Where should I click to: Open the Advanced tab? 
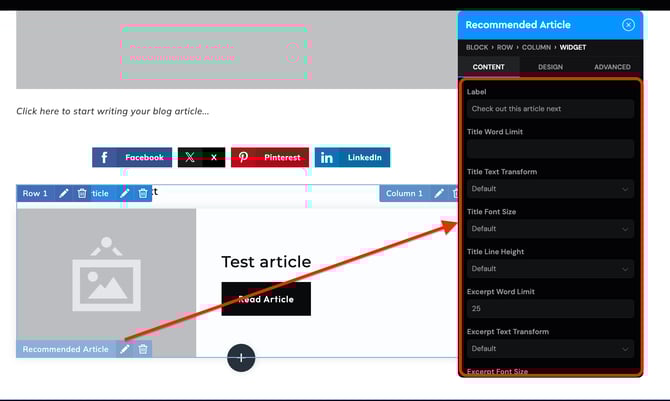612,67
